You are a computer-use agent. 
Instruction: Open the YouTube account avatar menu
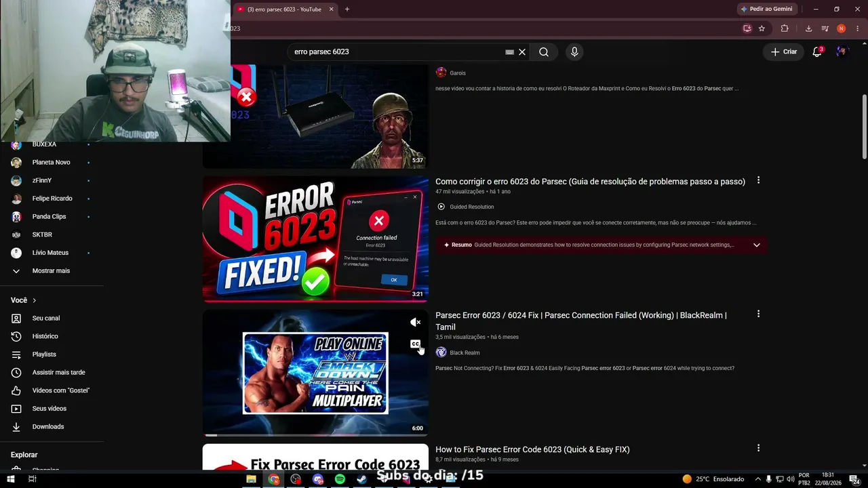pos(842,52)
